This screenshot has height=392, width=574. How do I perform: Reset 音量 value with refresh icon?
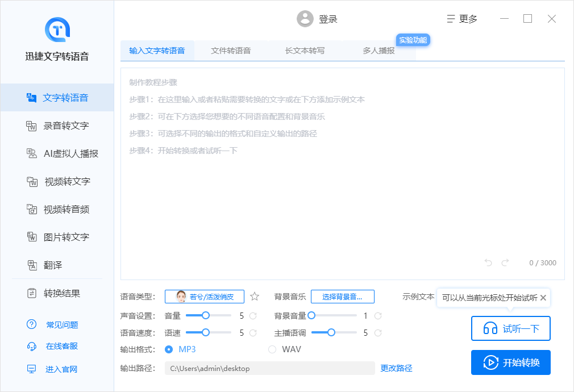tap(253, 316)
